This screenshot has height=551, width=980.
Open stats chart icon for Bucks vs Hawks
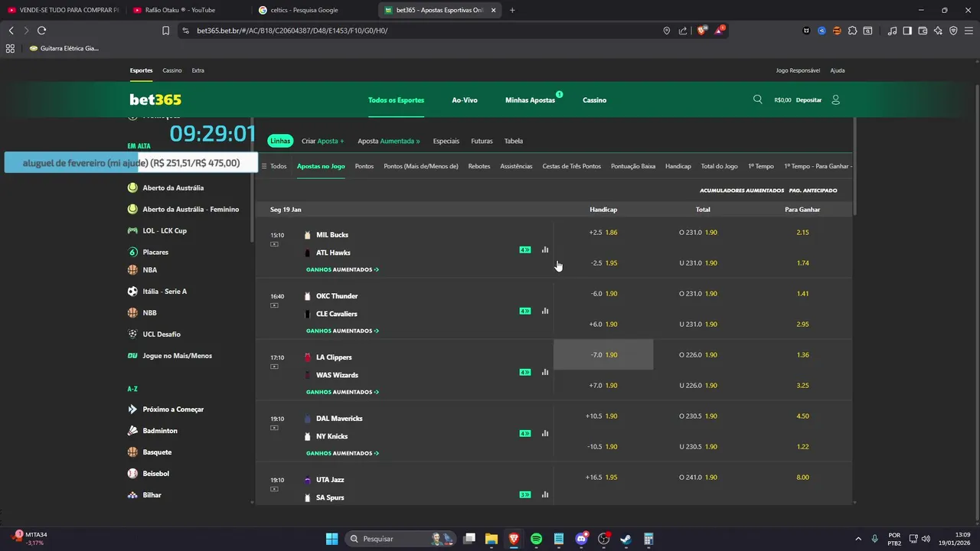coord(545,249)
